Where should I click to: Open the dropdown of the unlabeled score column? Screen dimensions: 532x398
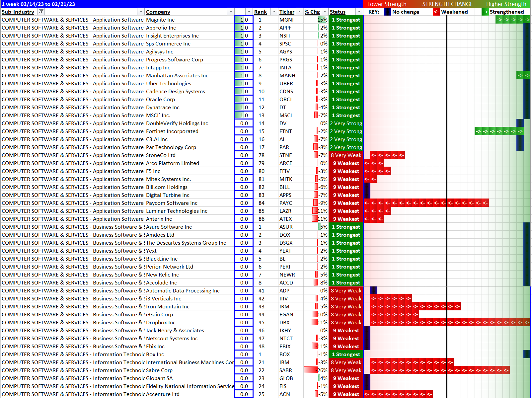(x=249, y=12)
